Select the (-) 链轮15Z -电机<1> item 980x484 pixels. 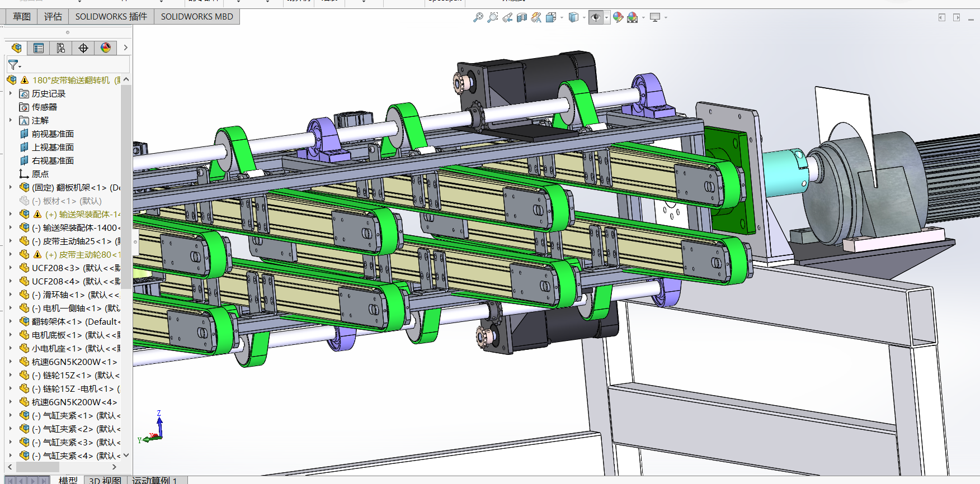[x=76, y=389]
